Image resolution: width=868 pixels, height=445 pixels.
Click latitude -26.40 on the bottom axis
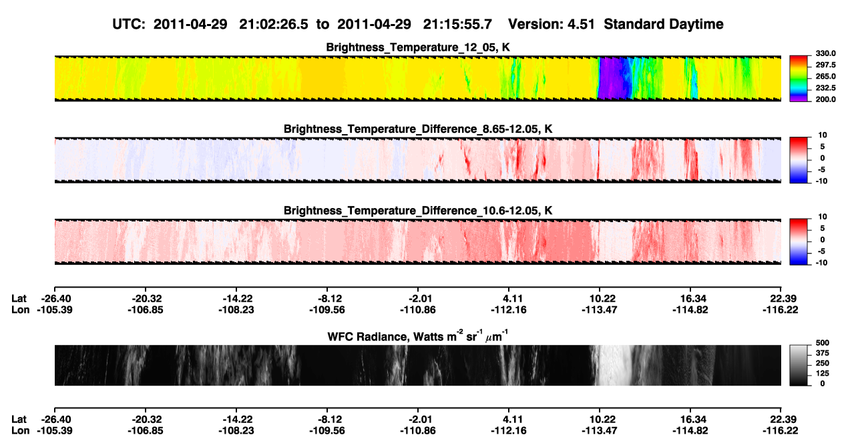click(x=55, y=420)
